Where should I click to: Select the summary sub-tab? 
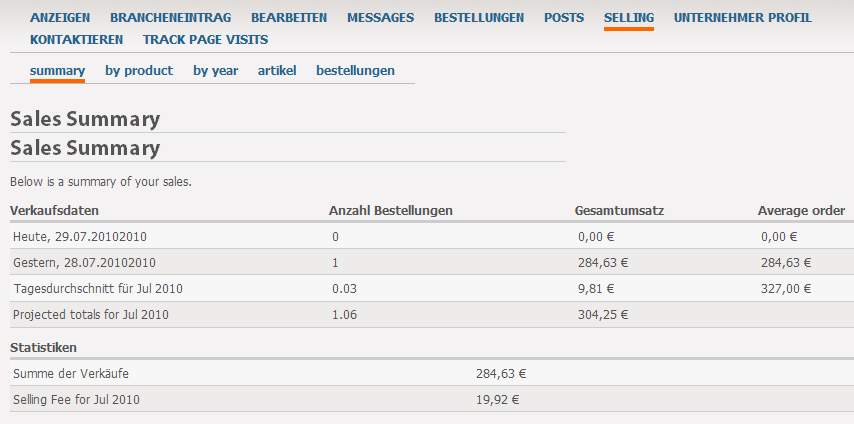click(x=57, y=71)
